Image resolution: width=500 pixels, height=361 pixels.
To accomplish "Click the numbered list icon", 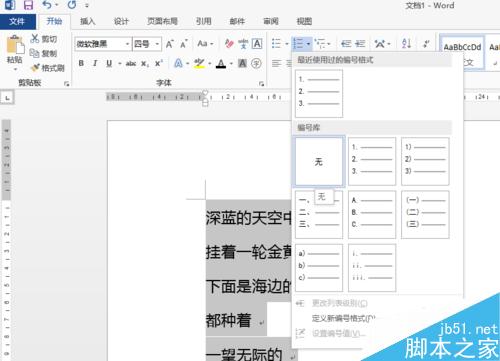I will coord(298,43).
